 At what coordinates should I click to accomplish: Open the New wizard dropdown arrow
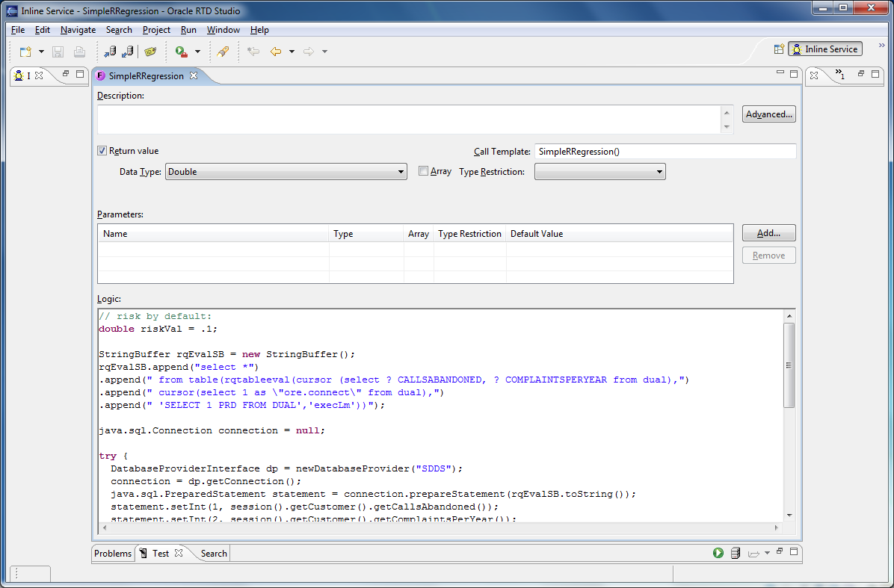pos(41,52)
